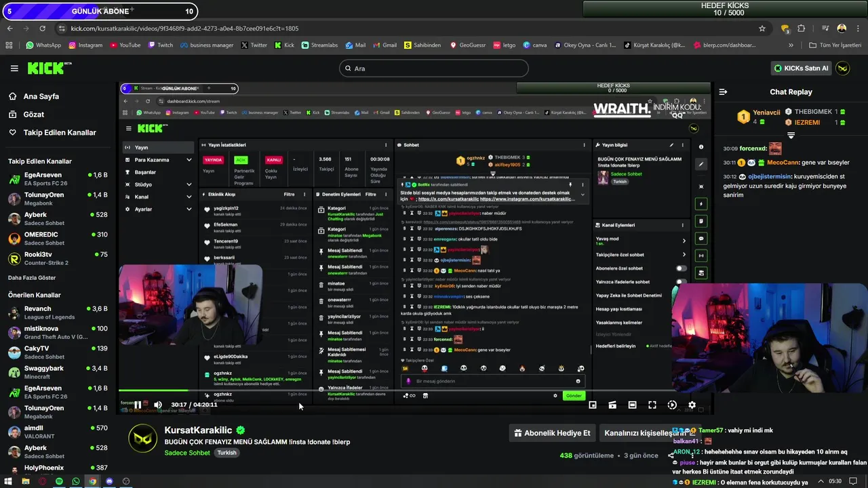This screenshot has height=488, width=868.
Task: Bookmark this page with star icon
Action: (762, 28)
